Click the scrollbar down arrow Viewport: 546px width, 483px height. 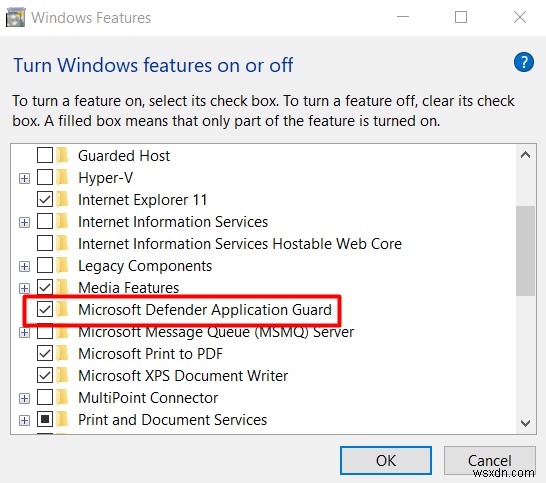tap(525, 423)
